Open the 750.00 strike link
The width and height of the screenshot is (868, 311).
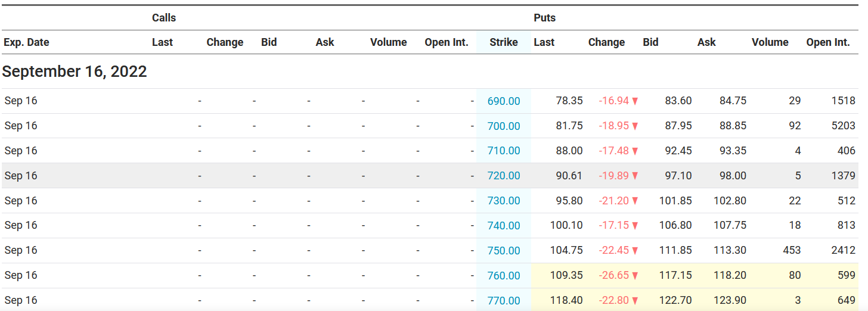[504, 251]
